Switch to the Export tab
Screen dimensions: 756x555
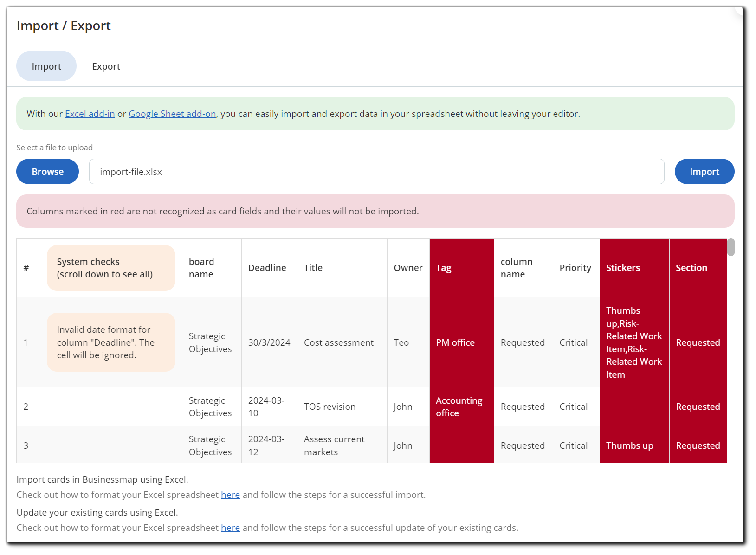click(106, 66)
